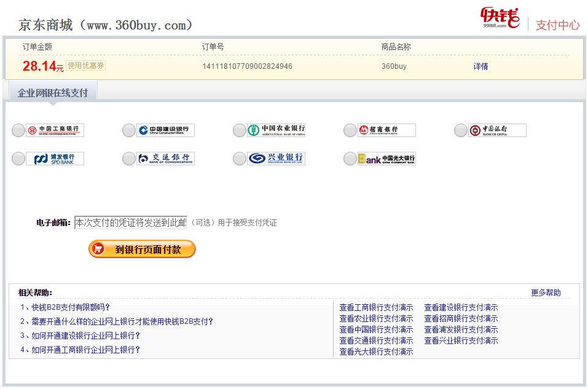This screenshot has height=389, width=588.
Task: Click the 相关帮助 heading
Action: (35, 293)
